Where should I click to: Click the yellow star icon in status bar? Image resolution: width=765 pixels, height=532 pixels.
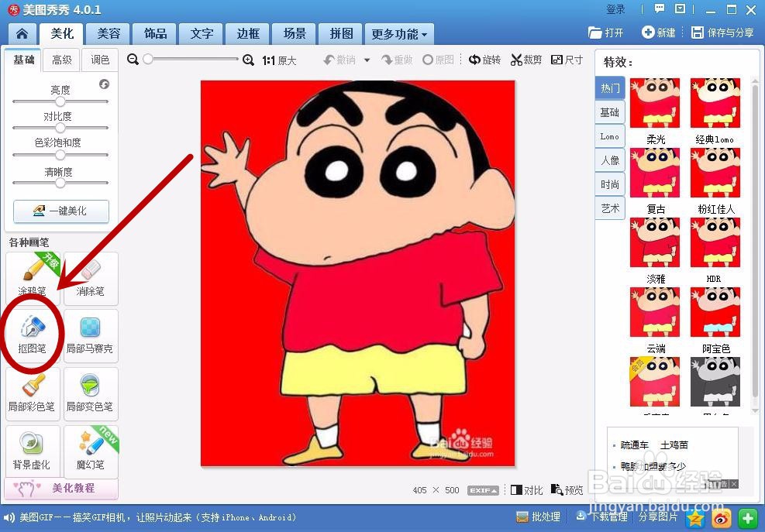pos(696,518)
